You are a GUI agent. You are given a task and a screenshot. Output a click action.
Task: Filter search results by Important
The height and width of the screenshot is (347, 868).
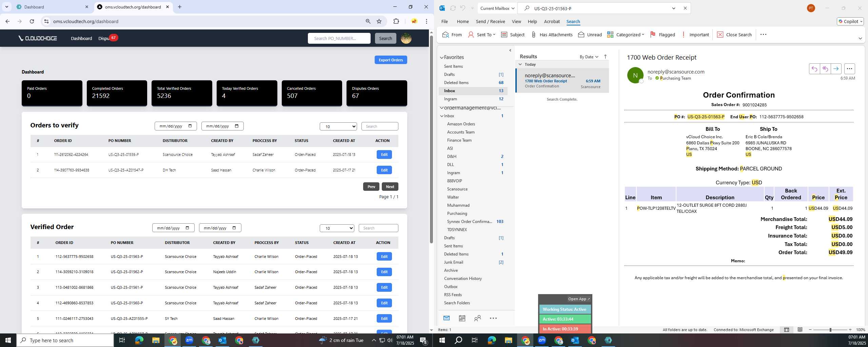pyautogui.click(x=695, y=35)
